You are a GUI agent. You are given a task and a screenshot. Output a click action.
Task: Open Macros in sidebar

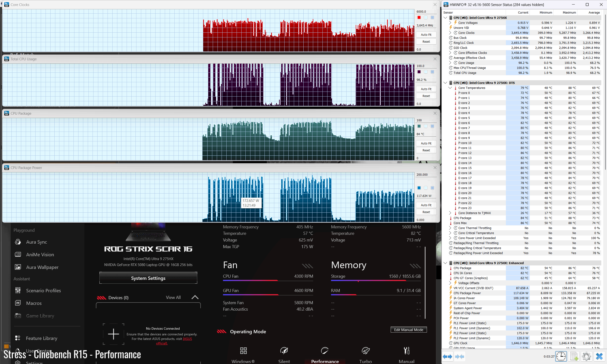[x=34, y=303]
